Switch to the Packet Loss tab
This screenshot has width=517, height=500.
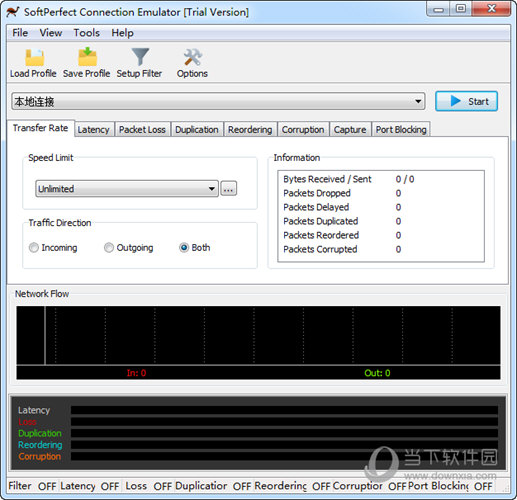click(x=142, y=130)
